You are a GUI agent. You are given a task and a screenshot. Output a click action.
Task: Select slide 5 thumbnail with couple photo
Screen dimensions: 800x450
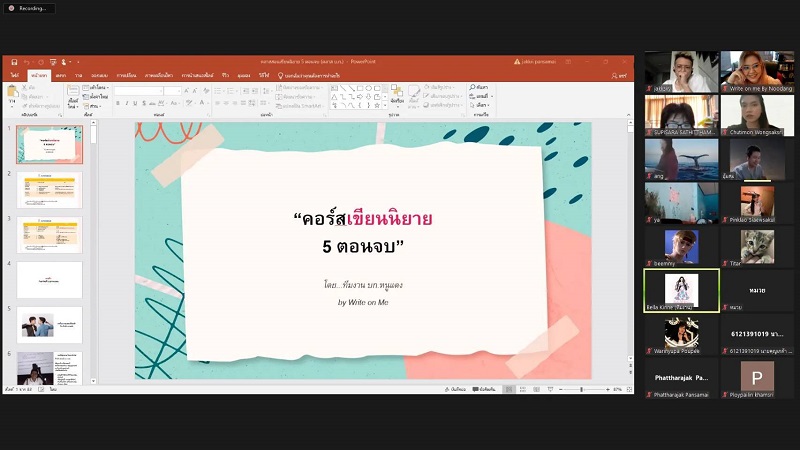click(x=49, y=325)
